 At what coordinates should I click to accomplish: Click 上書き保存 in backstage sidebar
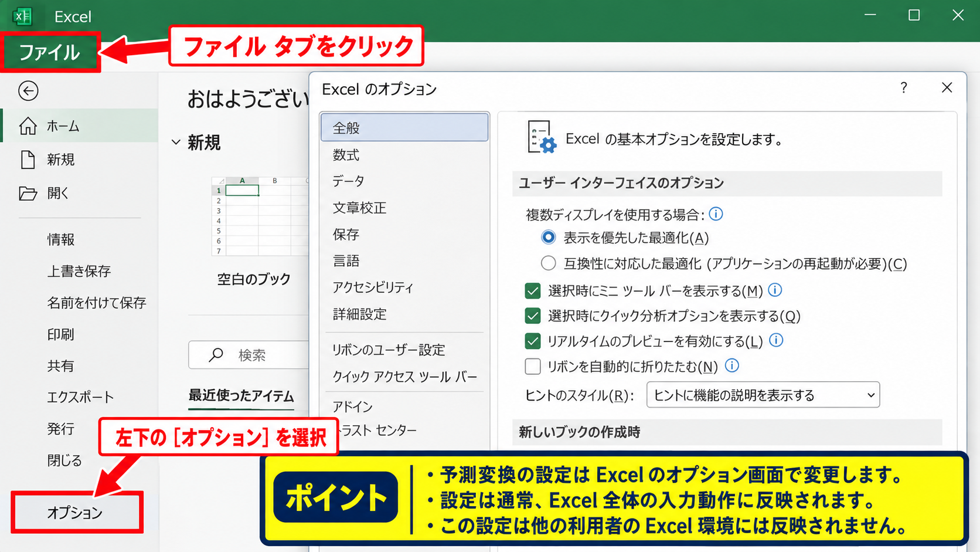[x=80, y=271]
